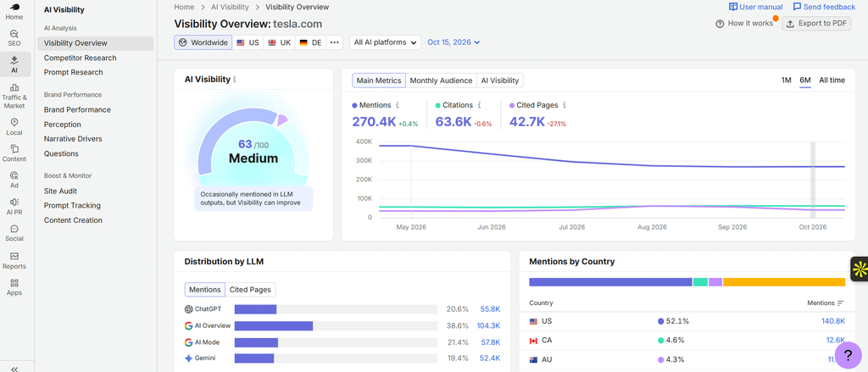Viewport: 868px width, 372px height.
Task: Select the 1M time range
Action: tap(786, 81)
